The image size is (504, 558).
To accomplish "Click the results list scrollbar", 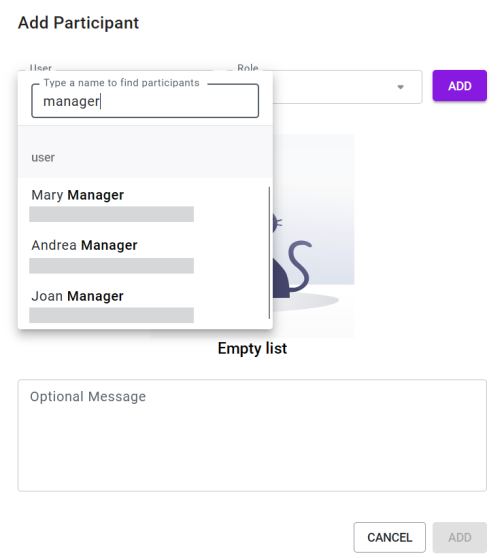I will click(269, 253).
